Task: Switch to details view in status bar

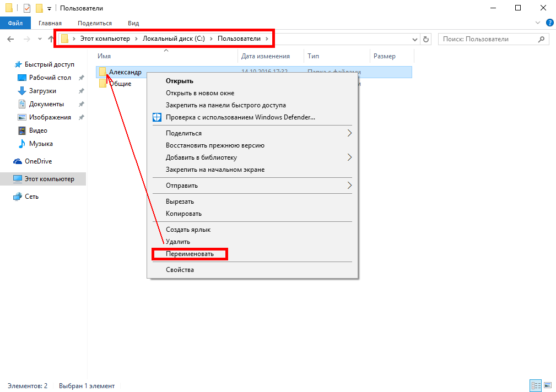Action: point(536,385)
